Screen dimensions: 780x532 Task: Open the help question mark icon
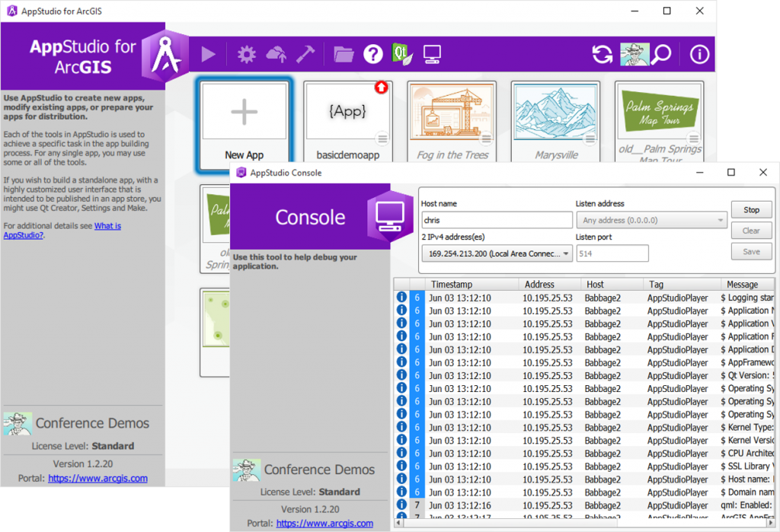point(372,54)
